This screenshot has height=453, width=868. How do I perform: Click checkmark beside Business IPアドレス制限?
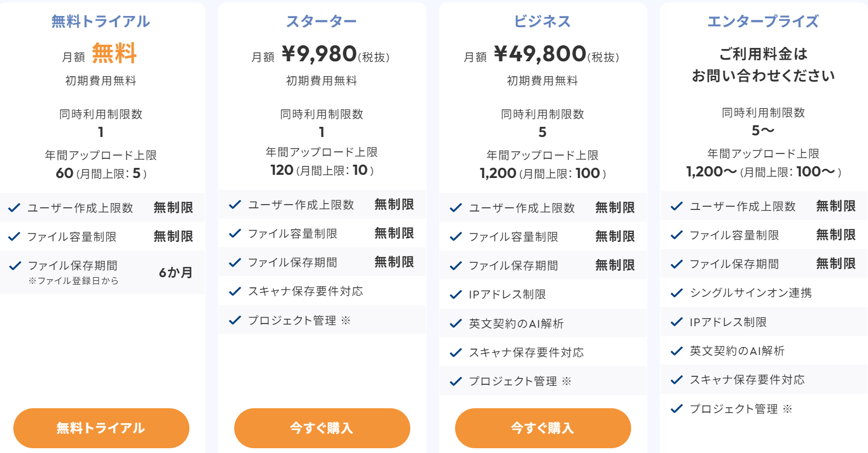pyautogui.click(x=456, y=294)
